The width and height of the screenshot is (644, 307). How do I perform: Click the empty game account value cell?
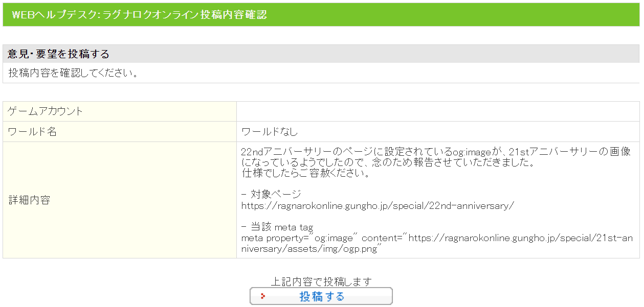tap(437, 111)
